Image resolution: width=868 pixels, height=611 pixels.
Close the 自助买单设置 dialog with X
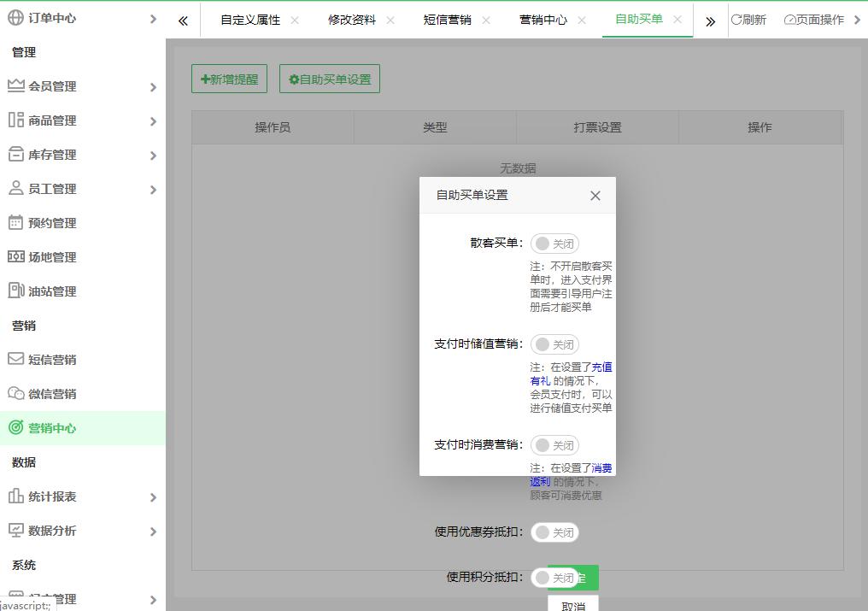tap(595, 196)
